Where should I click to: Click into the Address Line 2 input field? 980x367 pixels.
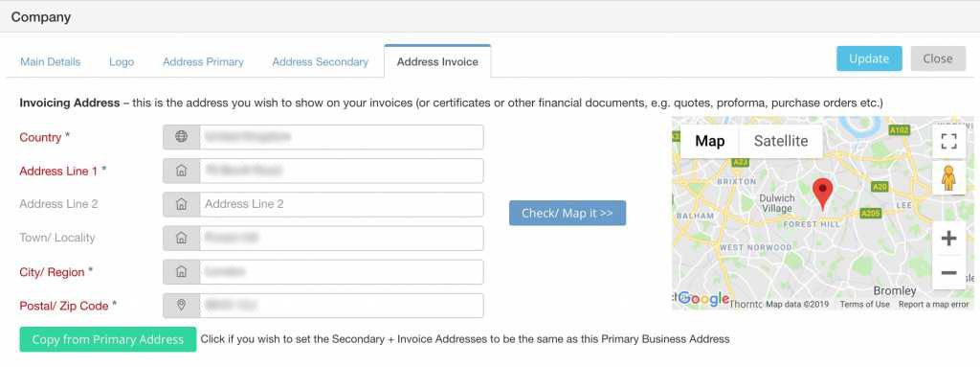point(342,204)
